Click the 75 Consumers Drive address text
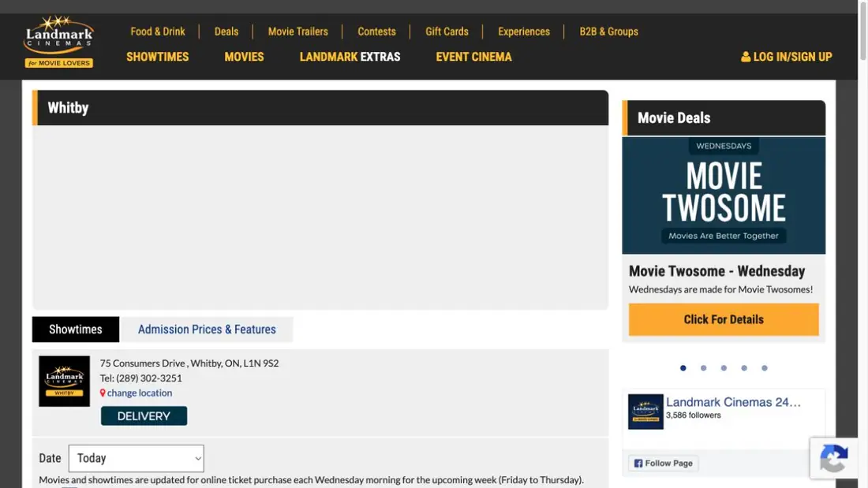Image resolution: width=868 pixels, height=488 pixels. click(x=189, y=363)
